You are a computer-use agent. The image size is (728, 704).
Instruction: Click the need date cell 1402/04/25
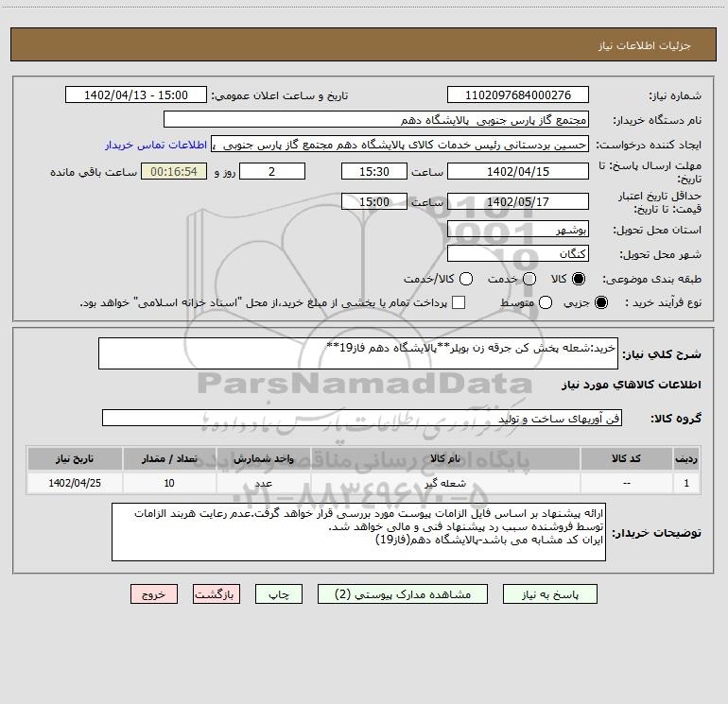tap(75, 483)
